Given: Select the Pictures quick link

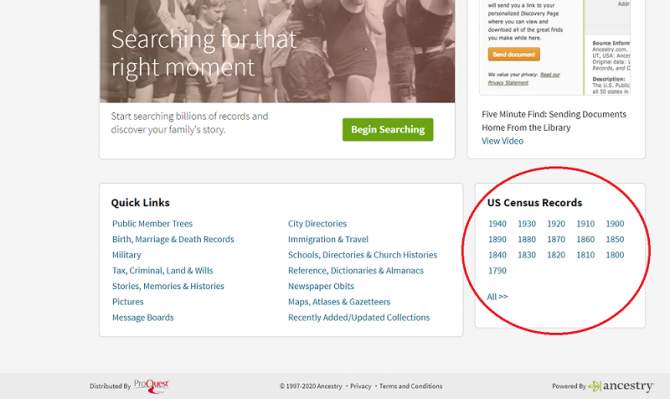Looking at the screenshot, I should 128,302.
